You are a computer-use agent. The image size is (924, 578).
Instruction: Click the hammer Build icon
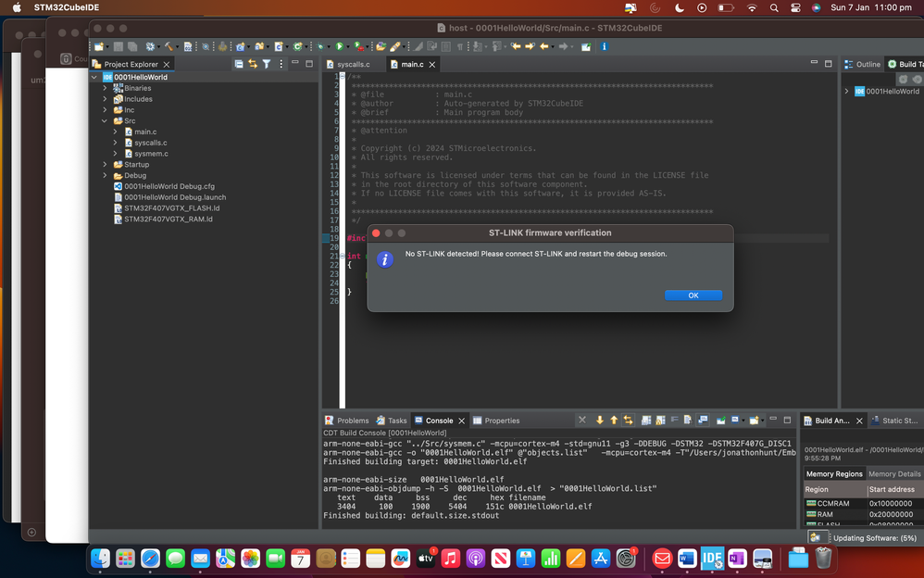169,46
